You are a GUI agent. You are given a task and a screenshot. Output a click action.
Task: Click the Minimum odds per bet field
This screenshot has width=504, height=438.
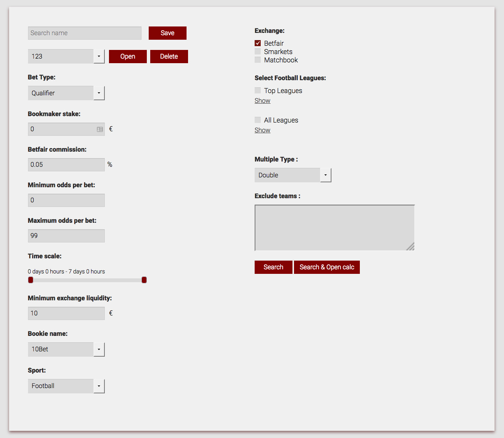pos(66,200)
